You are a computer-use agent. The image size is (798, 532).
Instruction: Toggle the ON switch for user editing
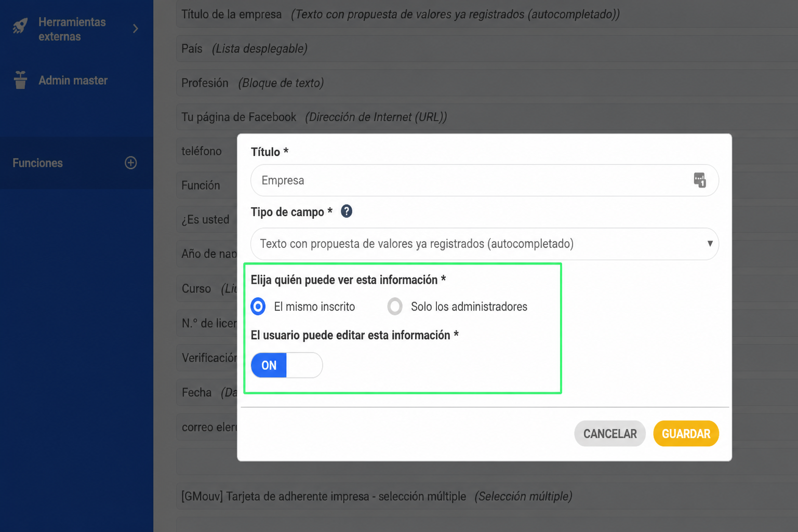coord(286,365)
